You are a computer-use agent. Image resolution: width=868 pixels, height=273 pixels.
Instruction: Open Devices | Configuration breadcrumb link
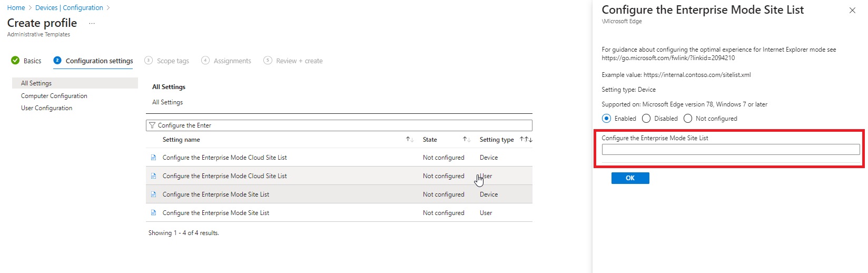pos(69,8)
